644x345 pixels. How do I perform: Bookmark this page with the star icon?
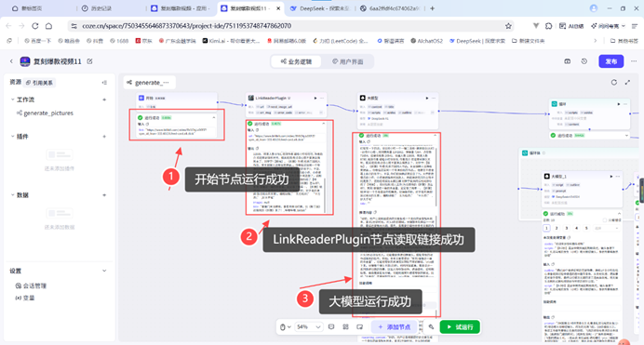[508, 26]
